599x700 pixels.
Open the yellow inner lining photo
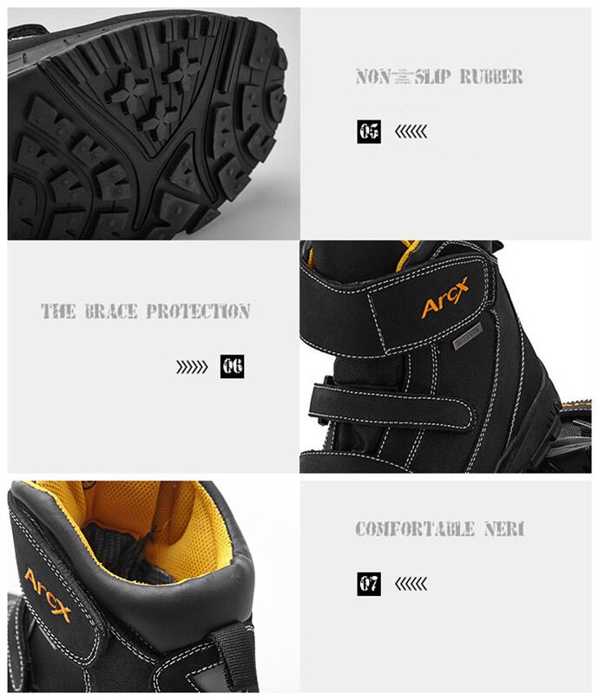154,586
